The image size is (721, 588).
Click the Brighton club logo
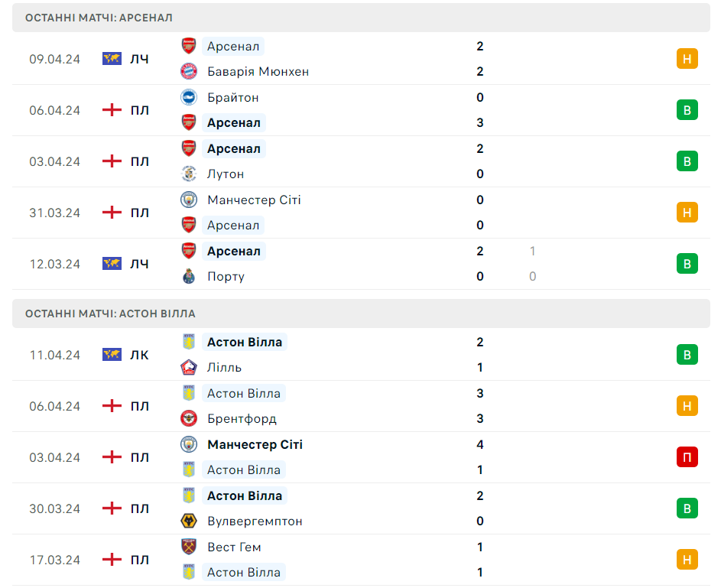pyautogui.click(x=189, y=97)
